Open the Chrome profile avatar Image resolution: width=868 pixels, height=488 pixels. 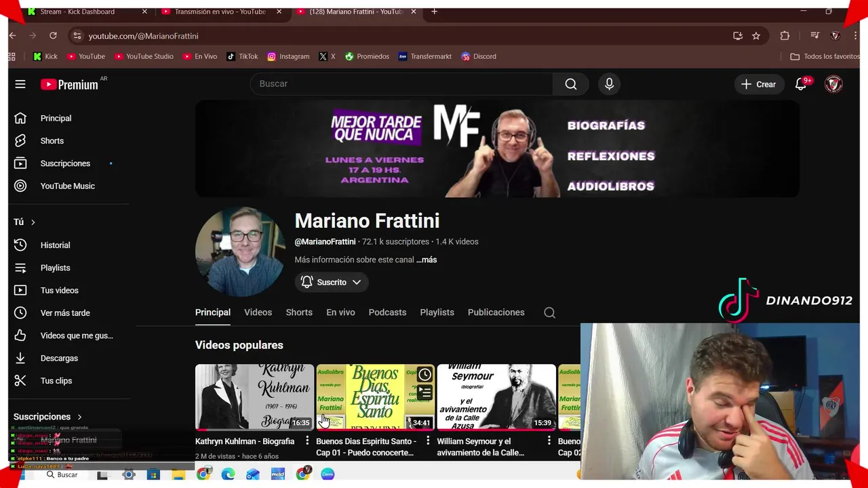(x=835, y=36)
